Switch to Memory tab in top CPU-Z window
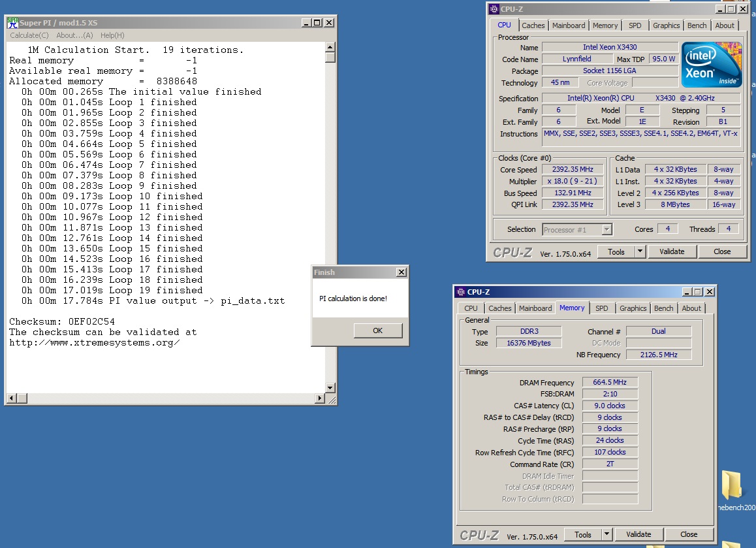 [605, 25]
